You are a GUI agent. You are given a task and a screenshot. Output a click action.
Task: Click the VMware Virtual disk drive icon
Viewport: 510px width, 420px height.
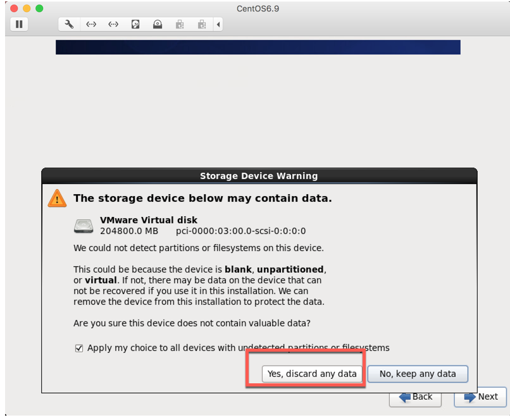pyautogui.click(x=84, y=226)
